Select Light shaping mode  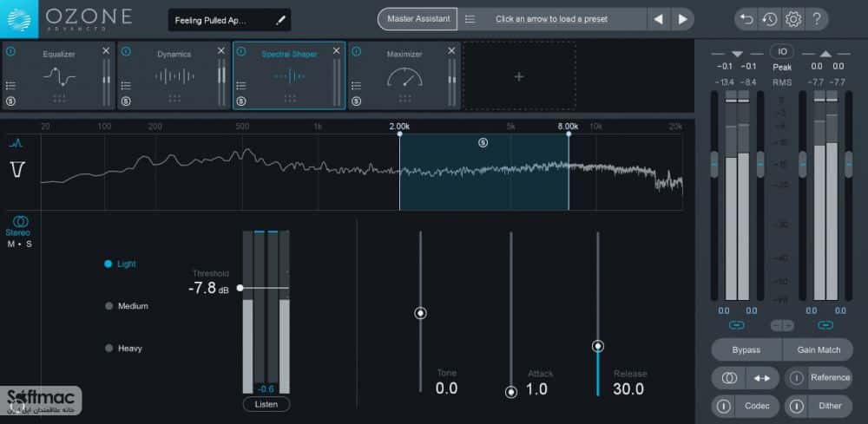click(x=120, y=264)
